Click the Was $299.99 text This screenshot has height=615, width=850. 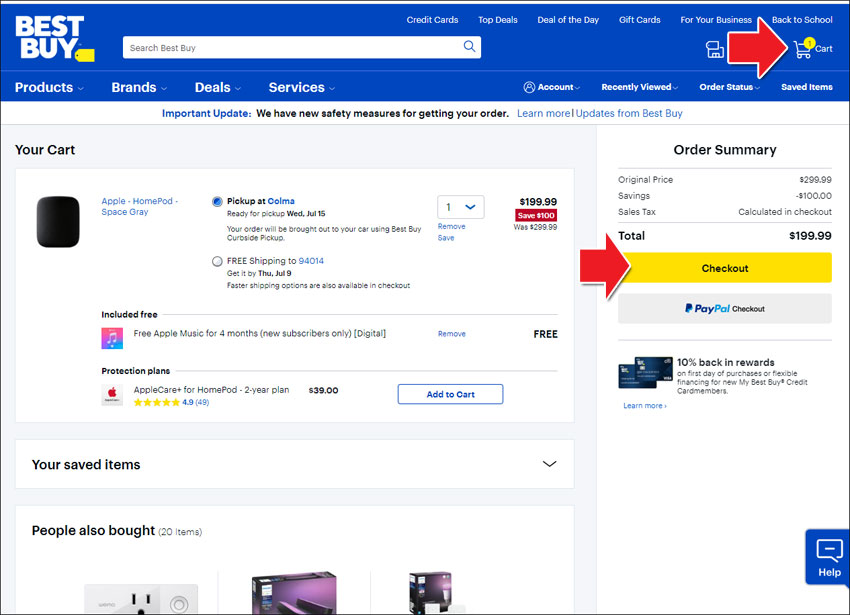pos(535,227)
